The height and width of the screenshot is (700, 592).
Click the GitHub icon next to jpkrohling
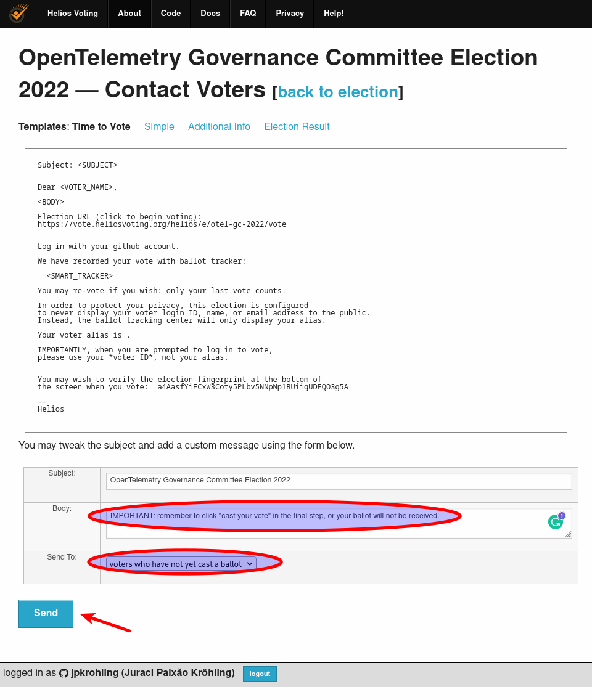point(64,673)
